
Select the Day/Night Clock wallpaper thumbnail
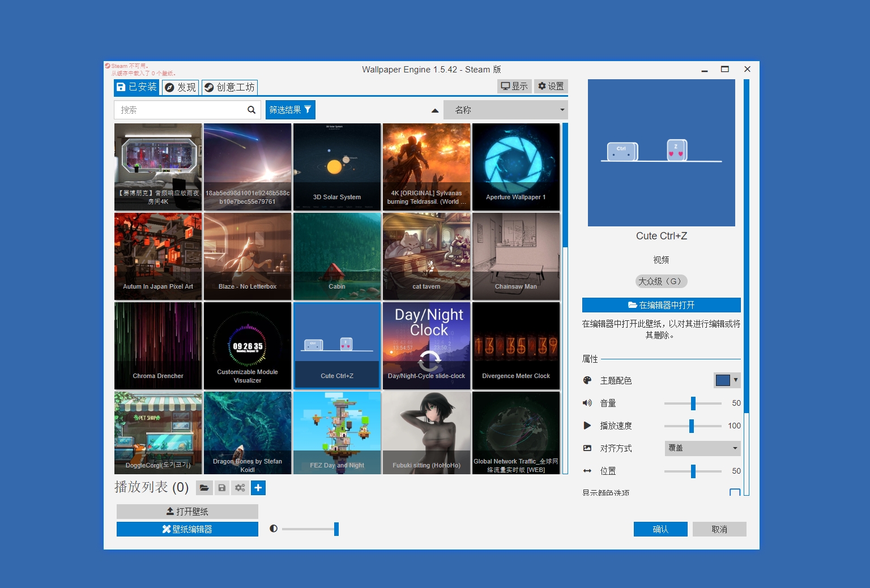coord(427,345)
